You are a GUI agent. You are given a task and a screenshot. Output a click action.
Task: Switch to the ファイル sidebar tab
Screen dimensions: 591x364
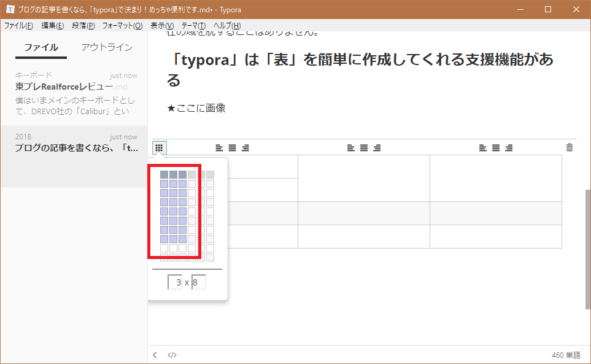[41, 47]
